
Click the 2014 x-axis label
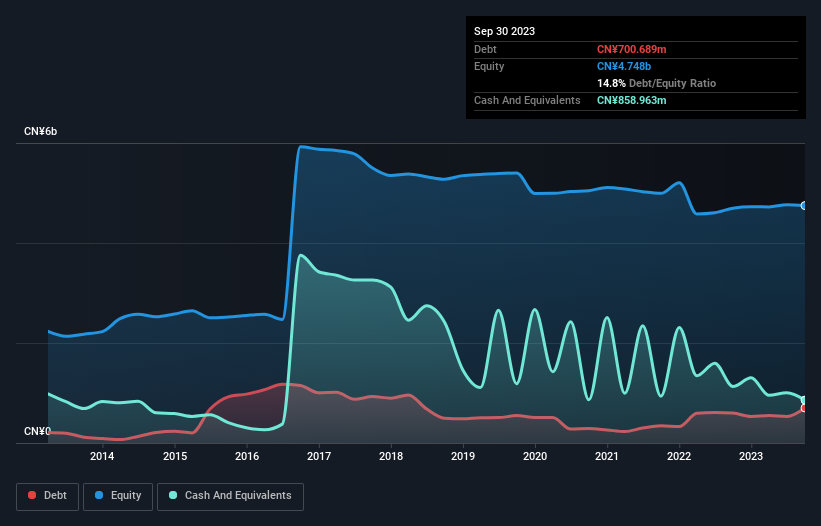click(102, 456)
